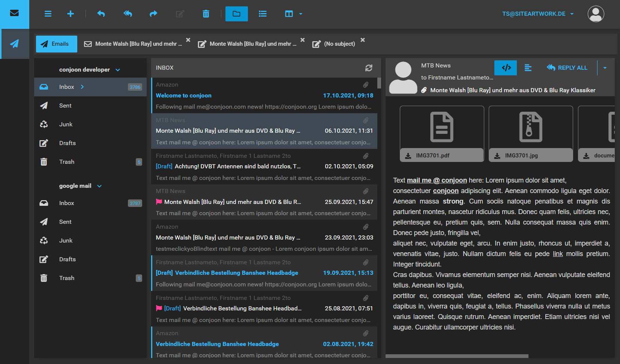This screenshot has width=620, height=364.
Task: Refresh the INBOX message list
Action: click(369, 68)
